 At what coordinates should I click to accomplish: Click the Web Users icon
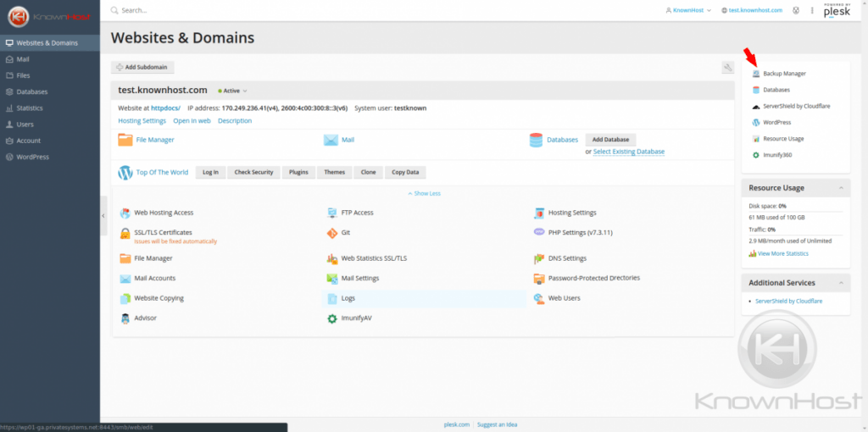pyautogui.click(x=539, y=299)
